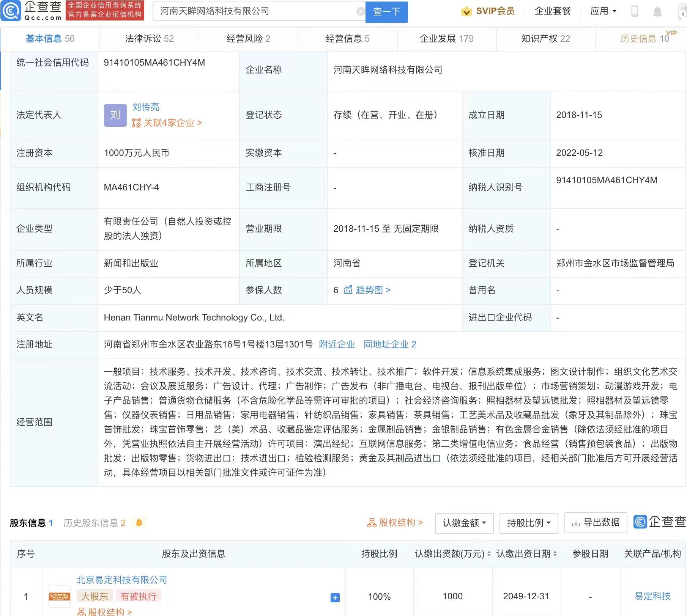Click shareholder alert bell icon
The height and width of the screenshot is (616, 687).
(139, 523)
